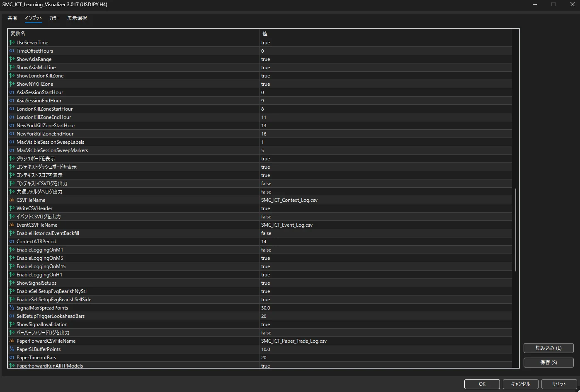Select the string icon beside PaperForwardCSVFileName
This screenshot has width=580, height=392.
12,341
